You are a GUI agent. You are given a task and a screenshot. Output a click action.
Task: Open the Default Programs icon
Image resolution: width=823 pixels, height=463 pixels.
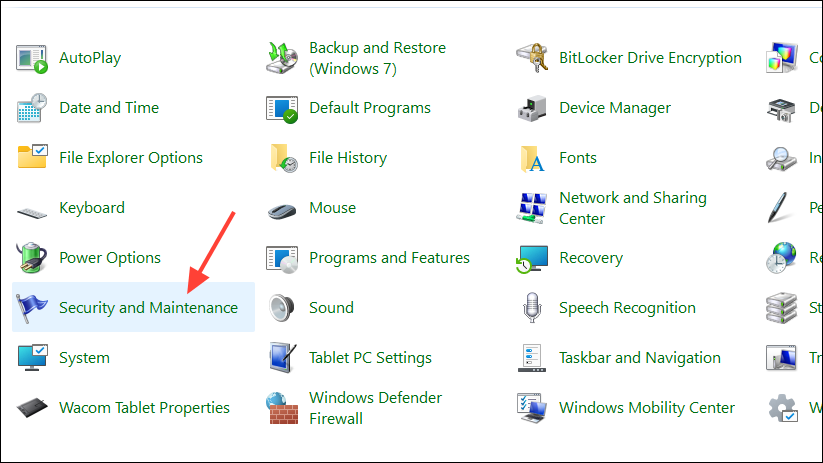282,109
